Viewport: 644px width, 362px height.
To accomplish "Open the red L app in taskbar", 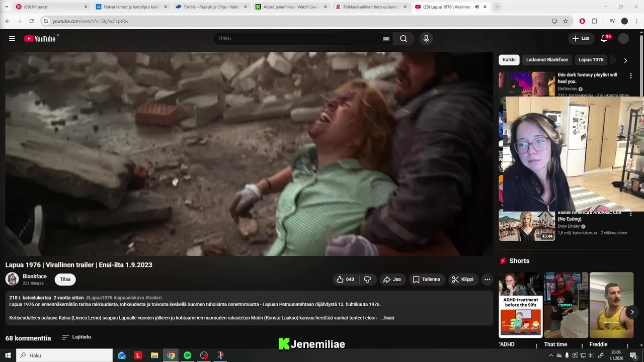I will point(138,355).
